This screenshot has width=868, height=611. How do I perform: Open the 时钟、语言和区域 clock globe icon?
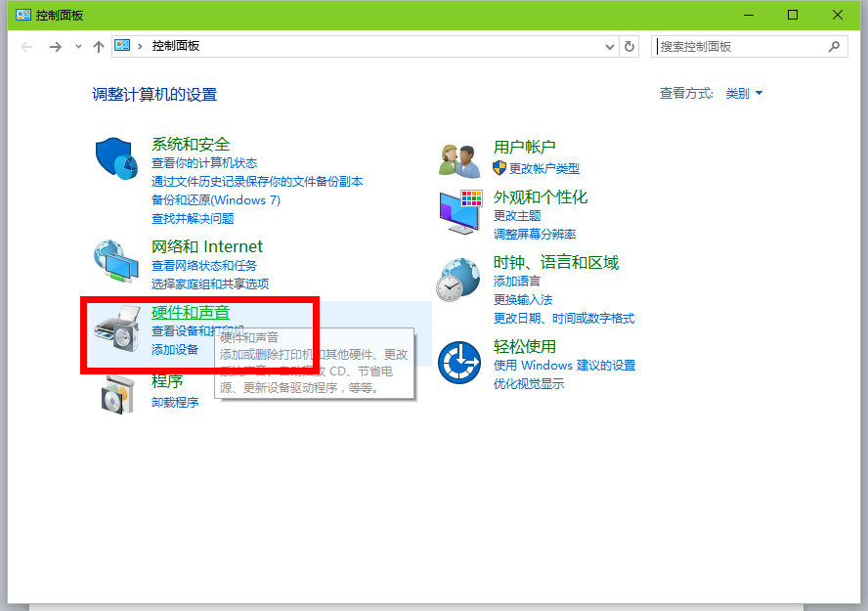458,280
